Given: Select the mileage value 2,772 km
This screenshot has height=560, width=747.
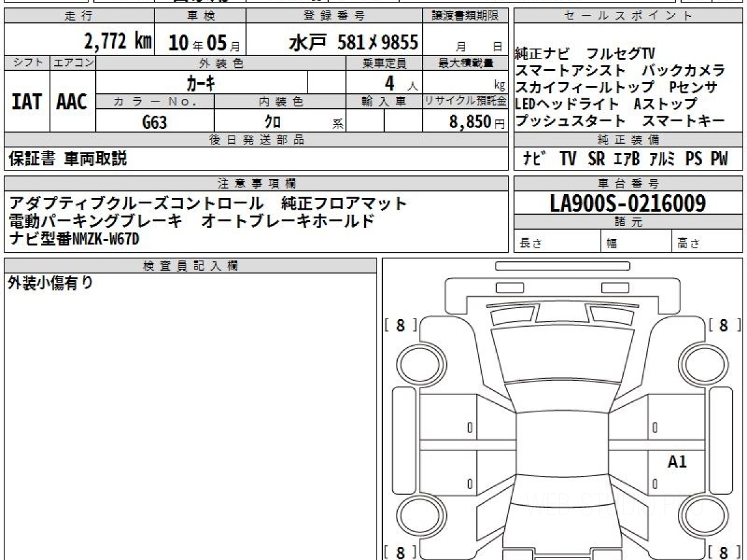Looking at the screenshot, I should click(118, 42).
